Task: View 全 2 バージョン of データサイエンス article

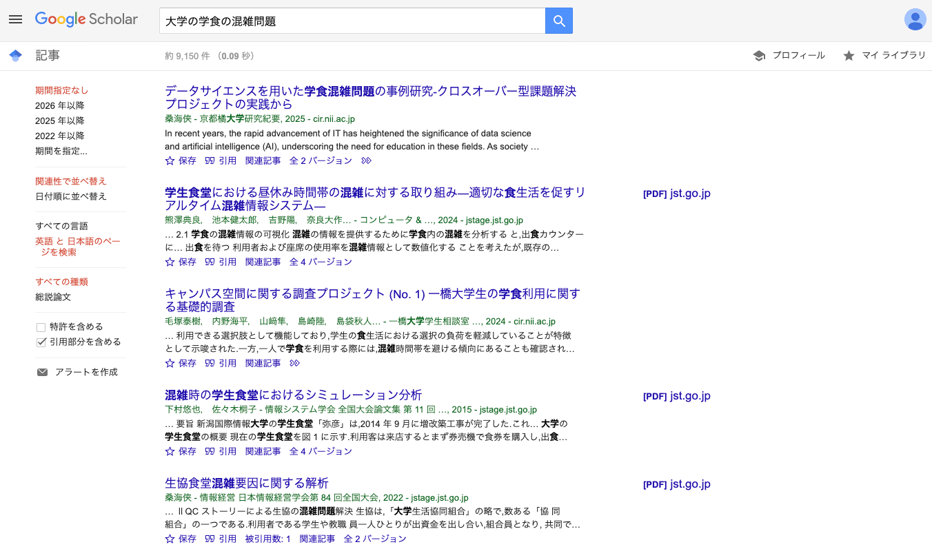Action: click(x=321, y=160)
